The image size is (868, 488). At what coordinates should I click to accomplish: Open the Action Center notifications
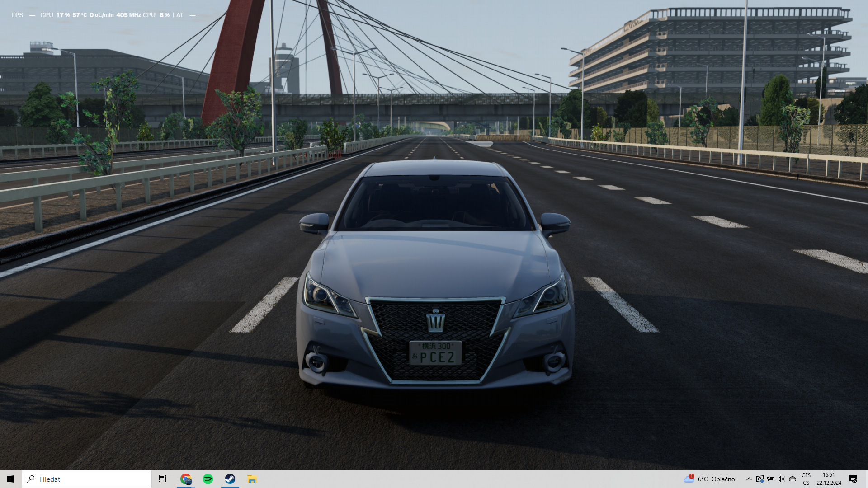click(853, 479)
